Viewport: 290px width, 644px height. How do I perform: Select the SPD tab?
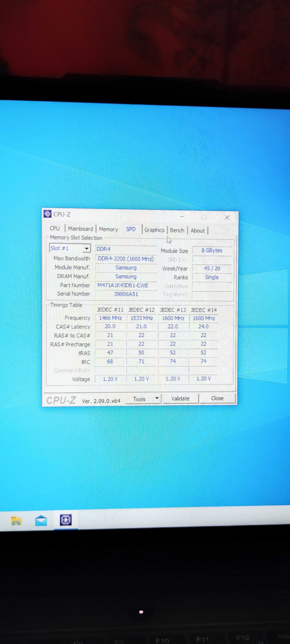point(131,229)
